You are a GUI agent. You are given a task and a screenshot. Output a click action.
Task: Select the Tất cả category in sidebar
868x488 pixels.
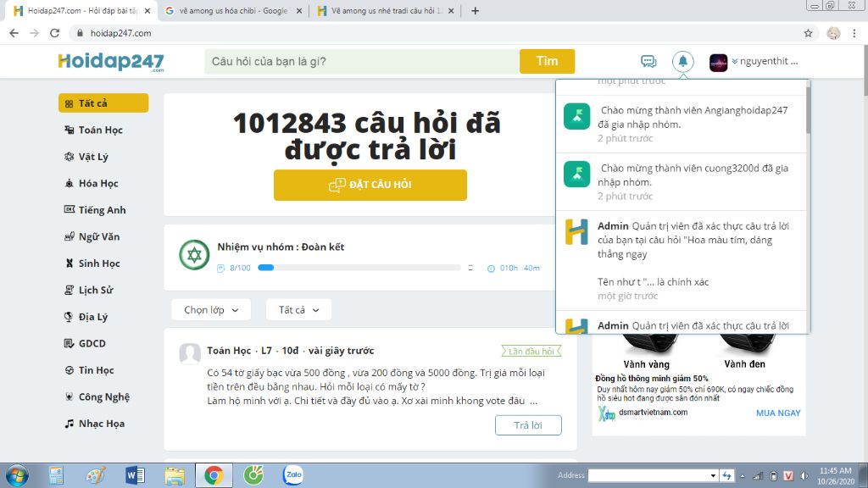(x=103, y=103)
